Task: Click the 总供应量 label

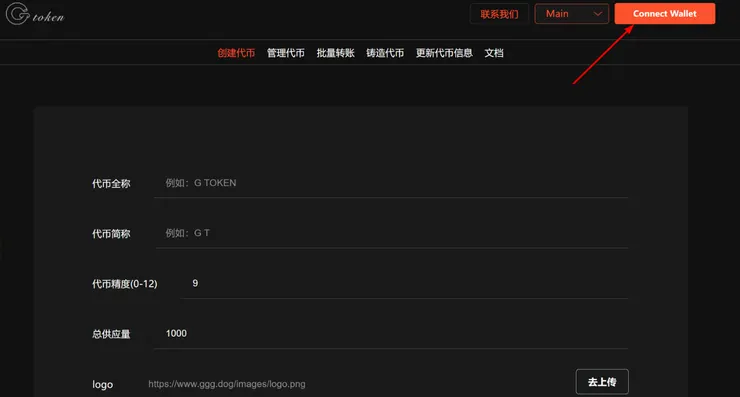Action: (x=111, y=334)
